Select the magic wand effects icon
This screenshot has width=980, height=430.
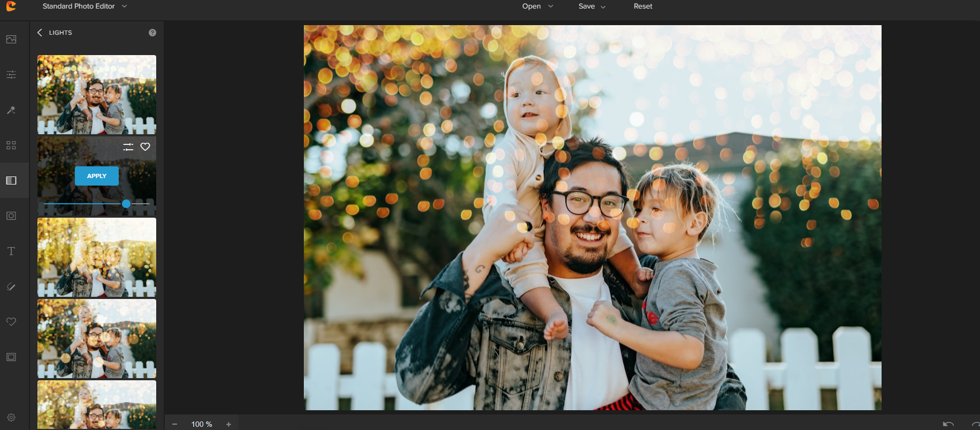point(11,110)
